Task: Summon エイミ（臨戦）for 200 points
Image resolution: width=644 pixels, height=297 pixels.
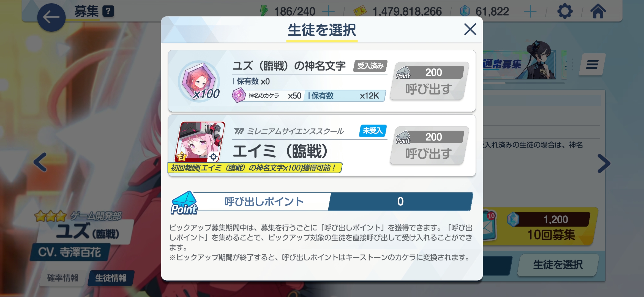Action: [429, 146]
